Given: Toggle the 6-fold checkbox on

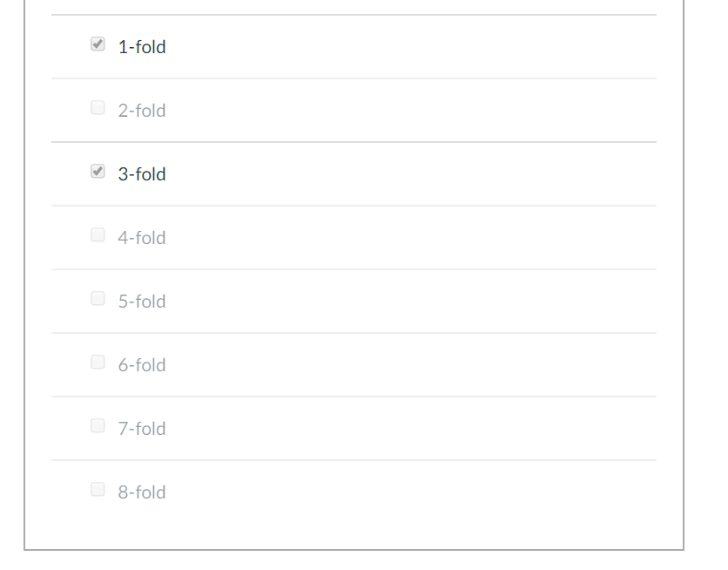Looking at the screenshot, I should 98,363.
